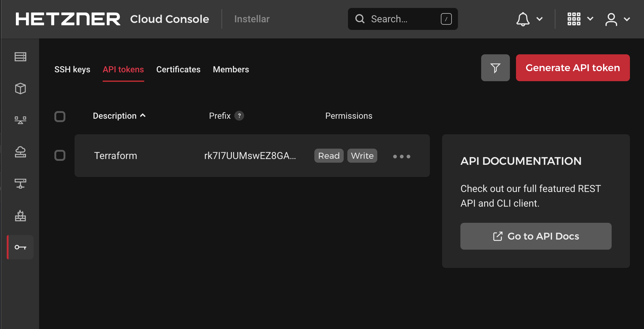This screenshot has width=644, height=329.
Task: Switch to the Certificates tab
Action: 178,69
